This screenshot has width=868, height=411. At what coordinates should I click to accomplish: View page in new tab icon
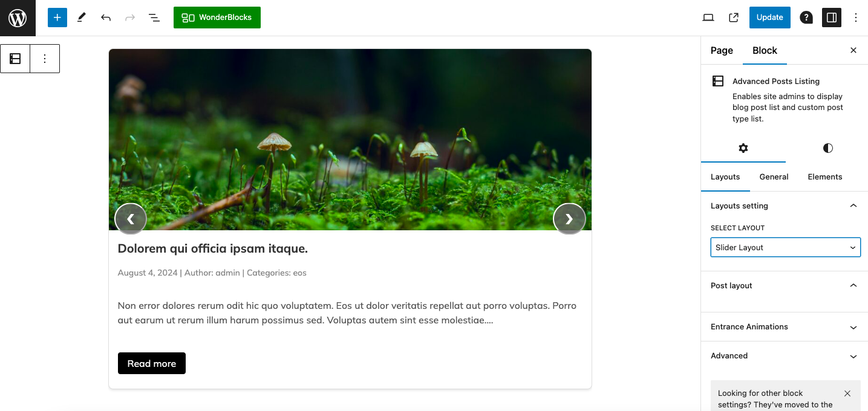point(734,18)
